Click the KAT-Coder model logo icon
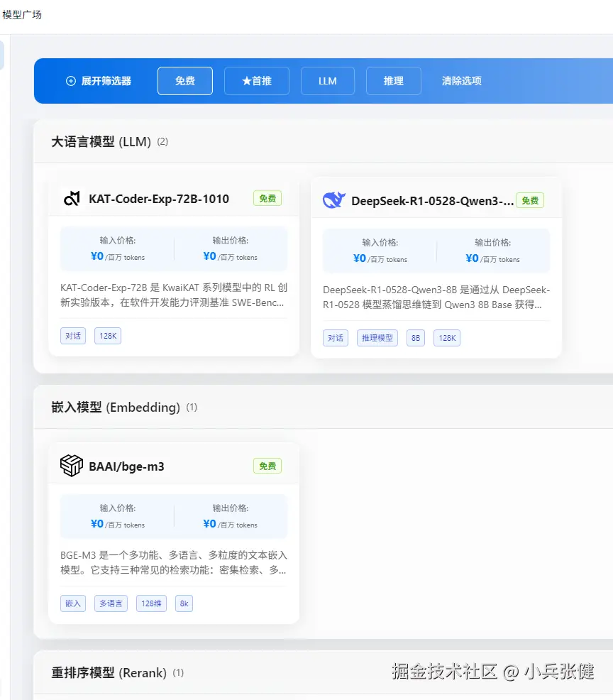This screenshot has width=613, height=700. (72, 199)
